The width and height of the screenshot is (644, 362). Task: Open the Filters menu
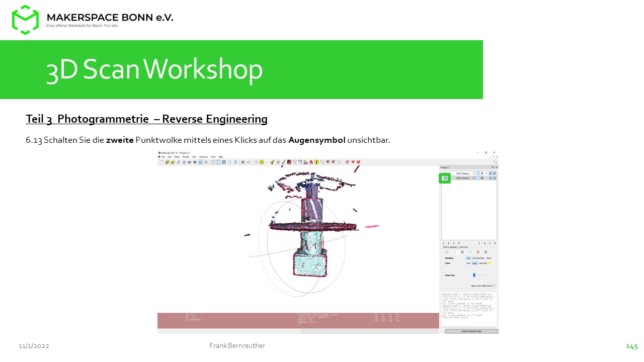[177, 157]
